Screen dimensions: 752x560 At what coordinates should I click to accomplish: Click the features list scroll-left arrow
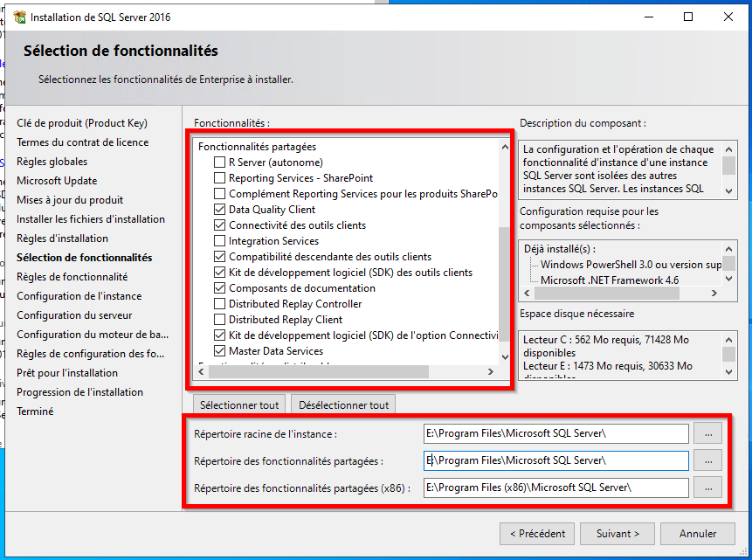point(202,371)
